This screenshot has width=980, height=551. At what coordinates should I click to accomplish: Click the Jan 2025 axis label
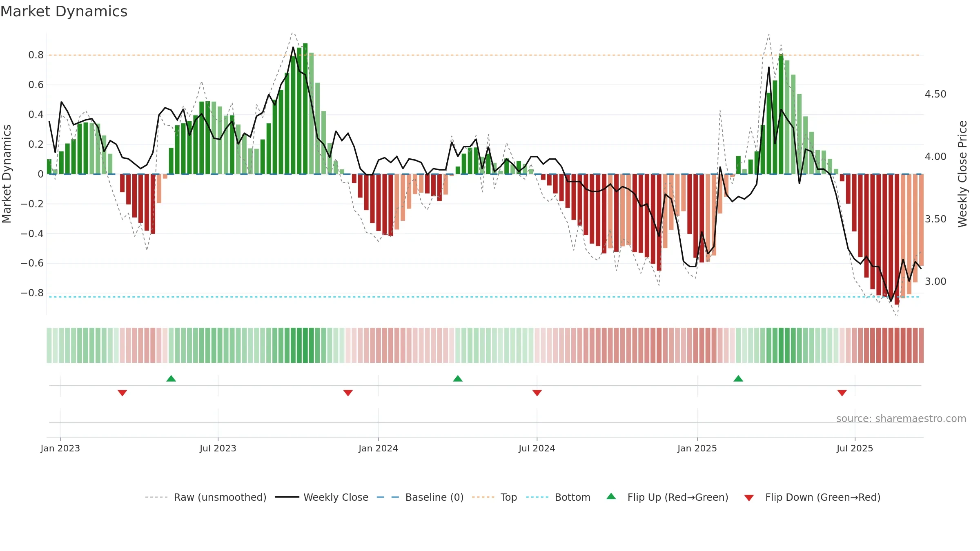coord(697,448)
